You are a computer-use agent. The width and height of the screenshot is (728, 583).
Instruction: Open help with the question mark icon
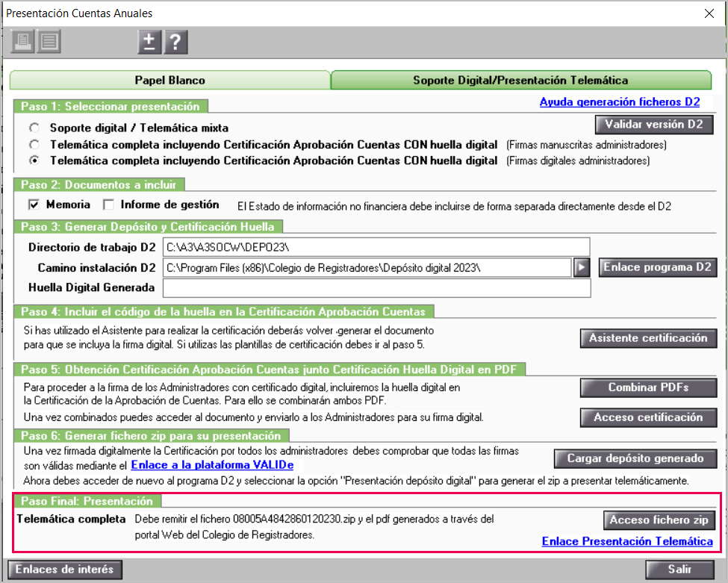175,43
